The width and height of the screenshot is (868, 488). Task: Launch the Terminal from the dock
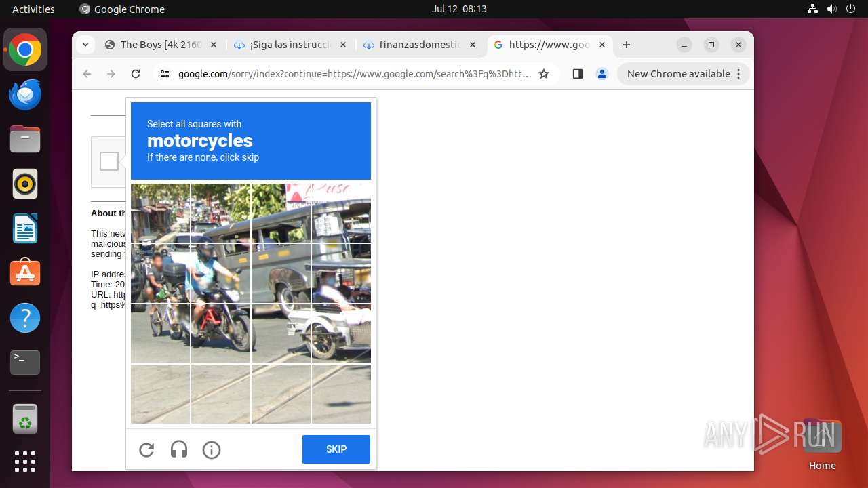[25, 363]
